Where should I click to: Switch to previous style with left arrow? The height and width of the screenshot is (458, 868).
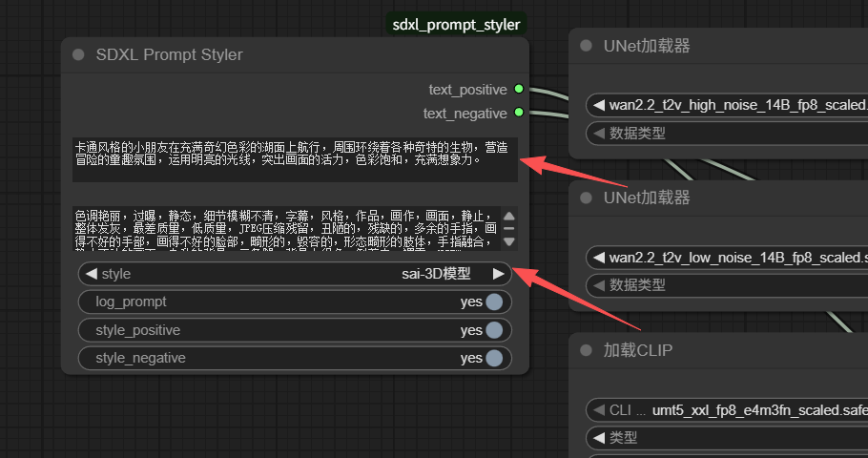[x=92, y=274]
